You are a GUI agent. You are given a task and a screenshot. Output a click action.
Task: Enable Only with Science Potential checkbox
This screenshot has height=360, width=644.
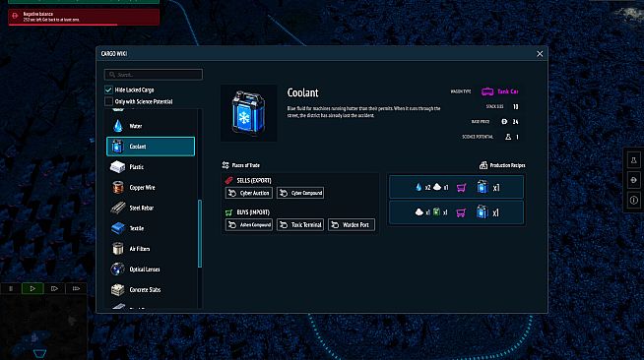click(x=108, y=101)
